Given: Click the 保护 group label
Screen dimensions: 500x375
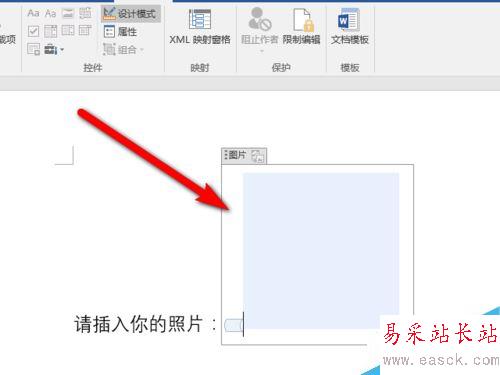Looking at the screenshot, I should [x=281, y=68].
